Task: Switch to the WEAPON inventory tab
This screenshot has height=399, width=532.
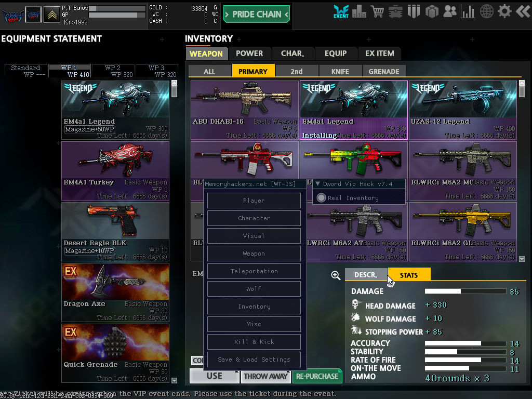Action: click(x=206, y=54)
